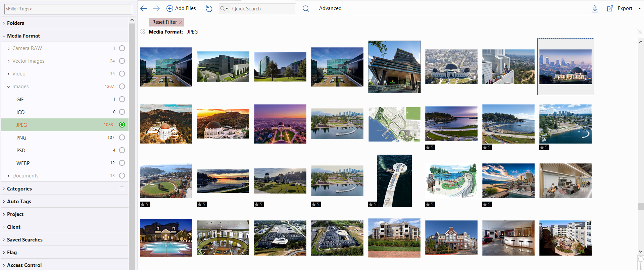Open the user account icon
Screen dimensions: 644x270
point(595,8)
